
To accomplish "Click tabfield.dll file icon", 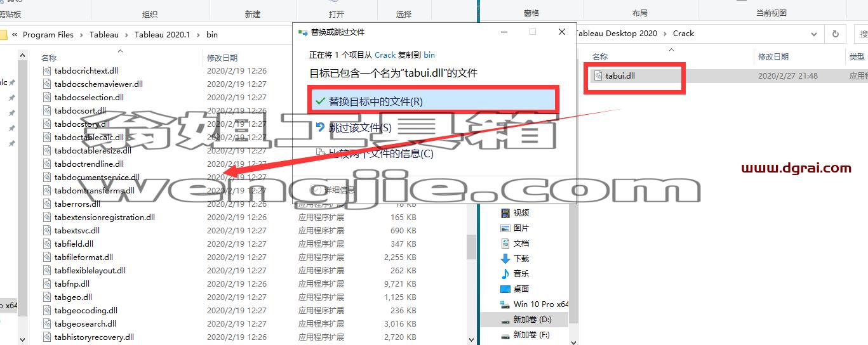I will tap(47, 244).
